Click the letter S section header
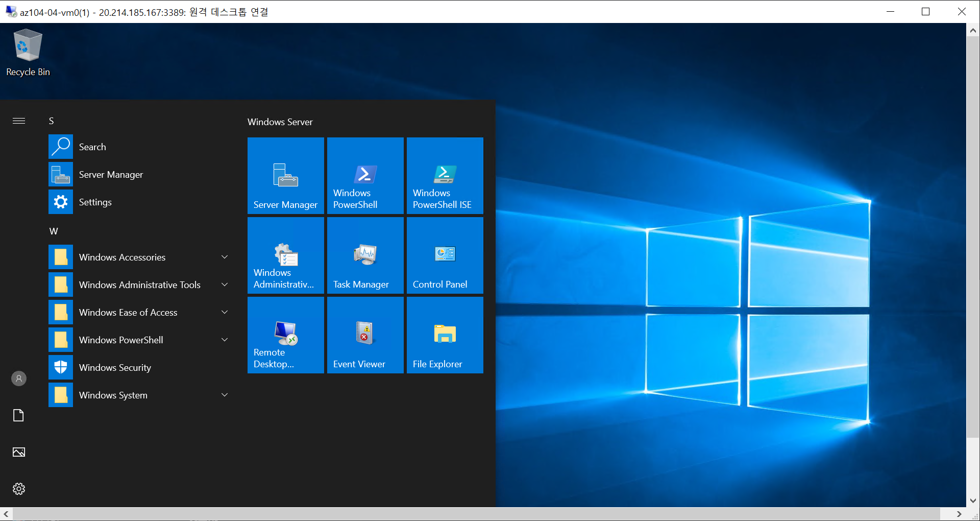This screenshot has height=521, width=980. point(52,121)
